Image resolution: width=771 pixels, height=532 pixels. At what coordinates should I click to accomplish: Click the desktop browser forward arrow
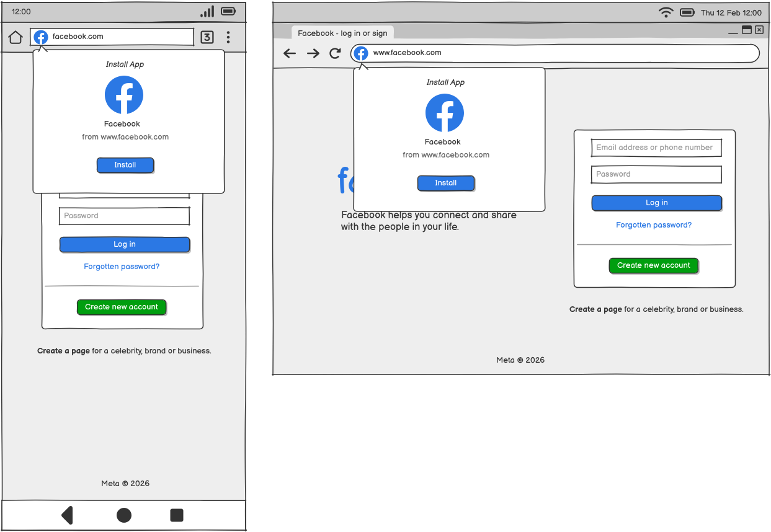[x=313, y=53]
